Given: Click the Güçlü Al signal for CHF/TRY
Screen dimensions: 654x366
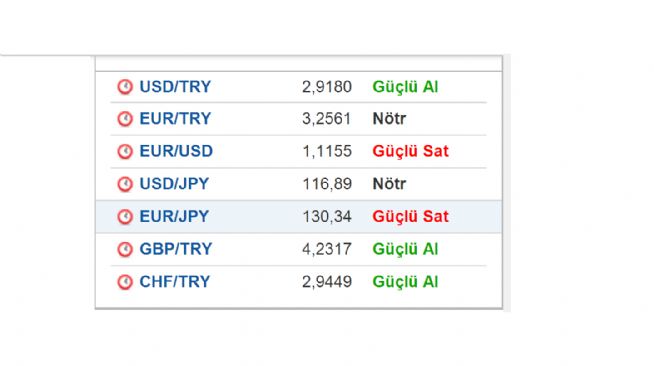Looking at the screenshot, I should coord(405,282).
